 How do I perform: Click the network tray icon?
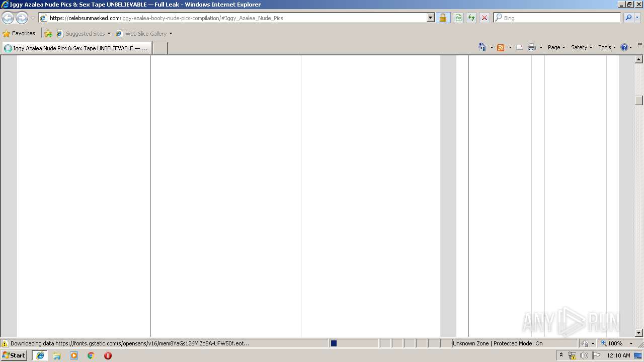[572, 355]
